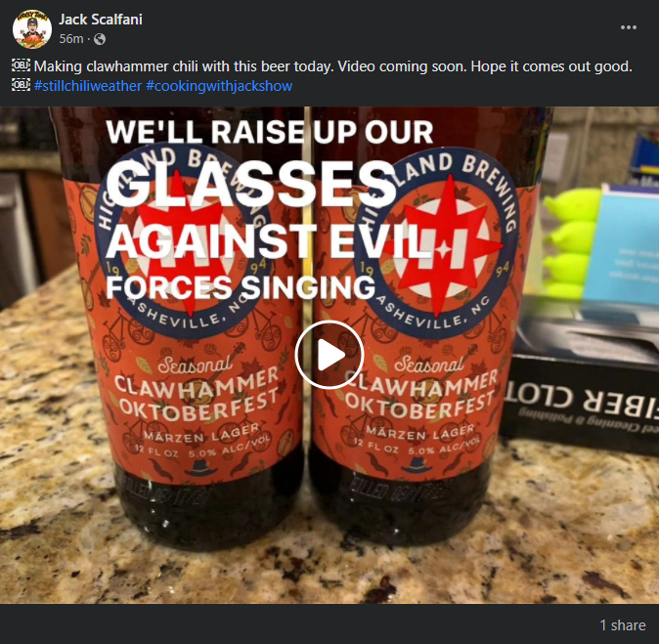Screen dimensions: 659x644
Task: Click the right bottle's Highland Brewing logo
Action: coord(437,243)
